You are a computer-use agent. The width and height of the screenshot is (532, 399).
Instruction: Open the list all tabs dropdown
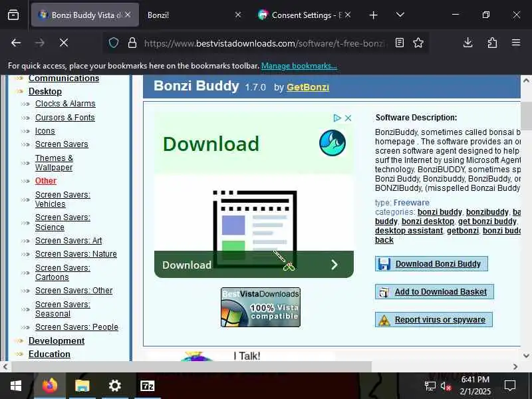click(x=400, y=15)
